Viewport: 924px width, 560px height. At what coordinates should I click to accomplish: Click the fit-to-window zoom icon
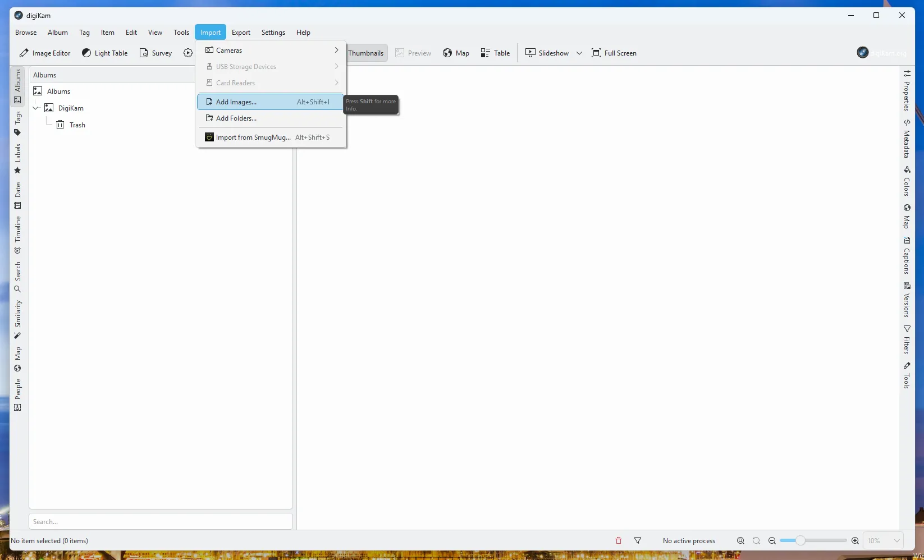pyautogui.click(x=740, y=541)
